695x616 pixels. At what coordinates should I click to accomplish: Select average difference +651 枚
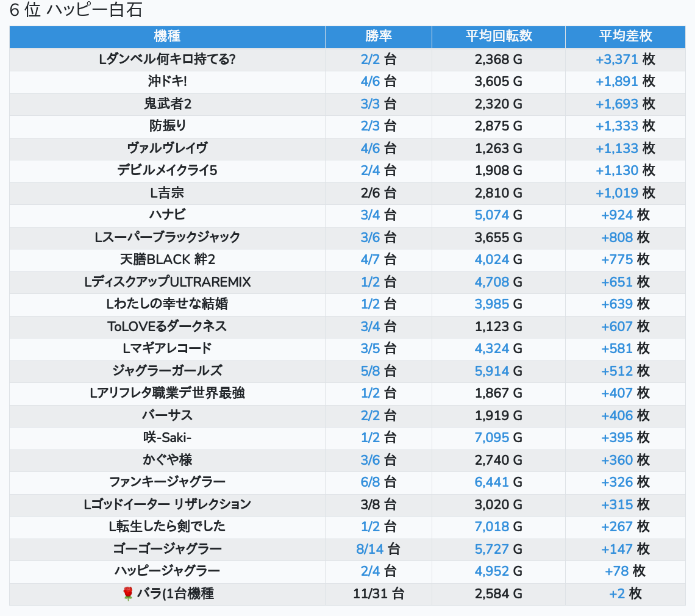pos(625,282)
